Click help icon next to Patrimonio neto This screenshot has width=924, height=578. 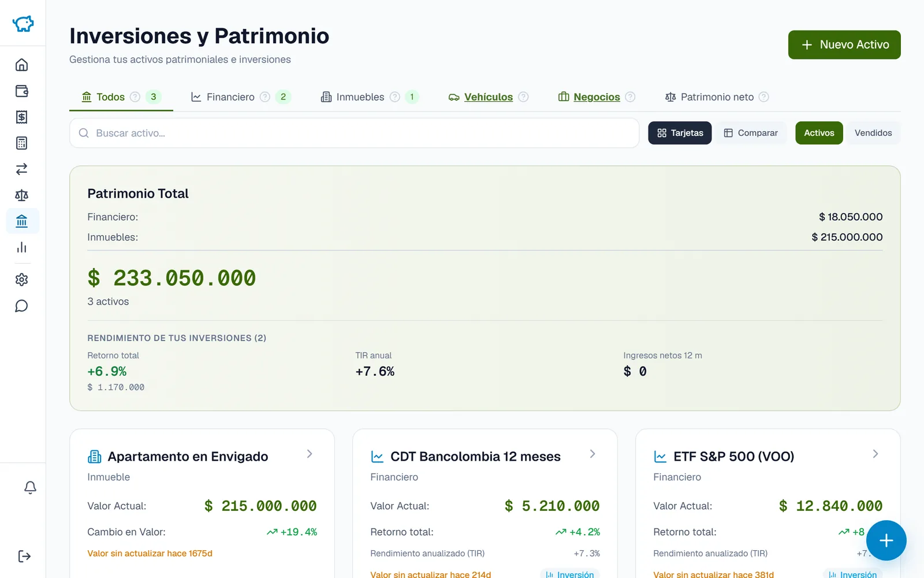coord(764,97)
